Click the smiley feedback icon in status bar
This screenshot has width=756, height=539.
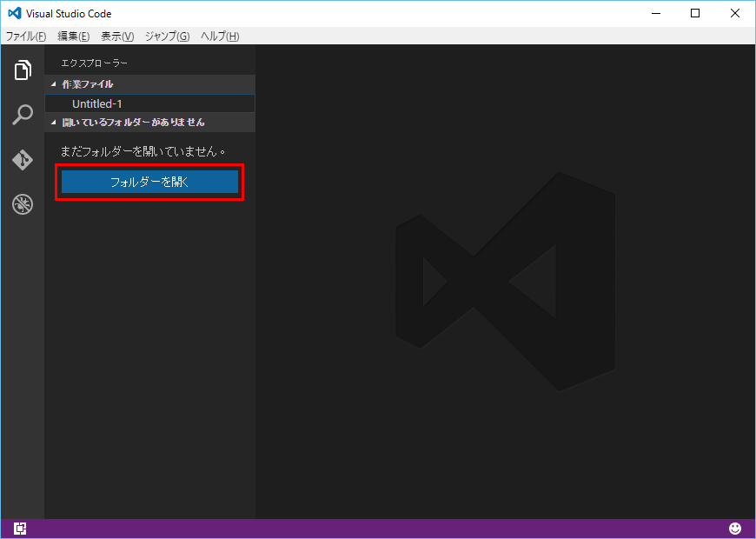pos(735,529)
